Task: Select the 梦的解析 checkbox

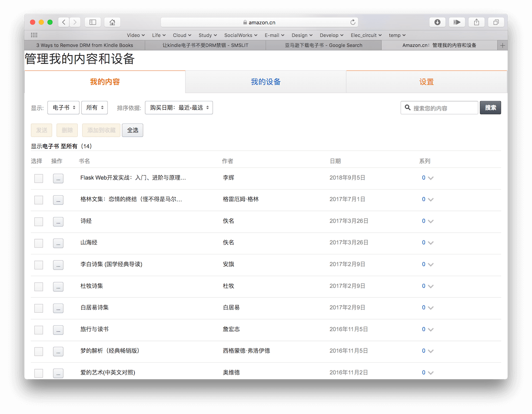Action: pos(39,351)
